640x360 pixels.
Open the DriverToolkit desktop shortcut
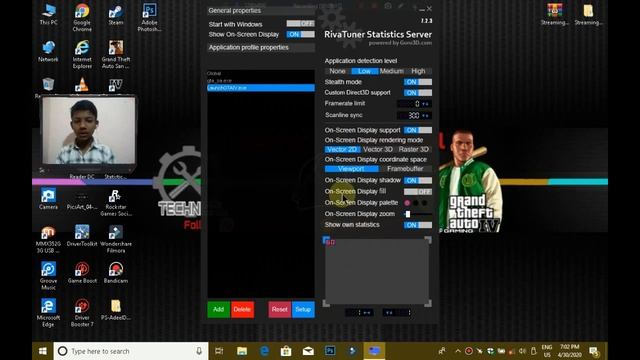coord(82,236)
